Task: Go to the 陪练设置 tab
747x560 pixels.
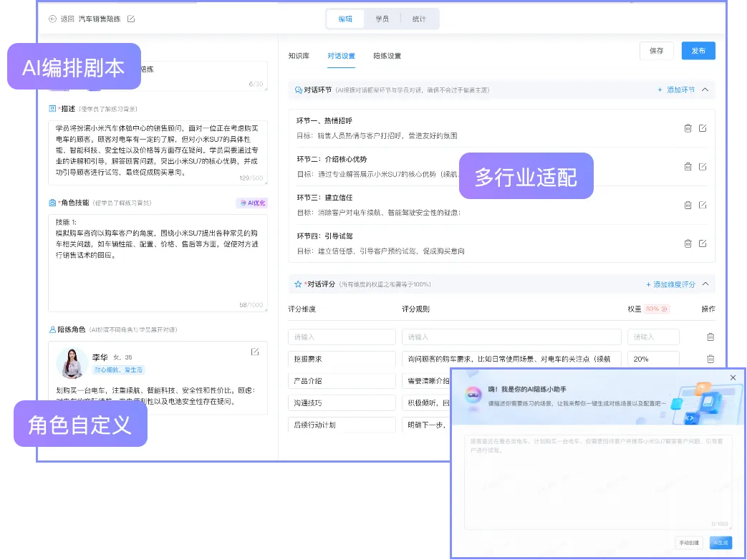Action: [387, 56]
